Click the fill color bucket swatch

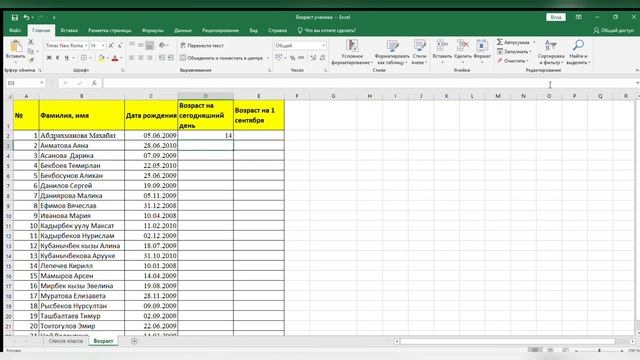[x=101, y=58]
